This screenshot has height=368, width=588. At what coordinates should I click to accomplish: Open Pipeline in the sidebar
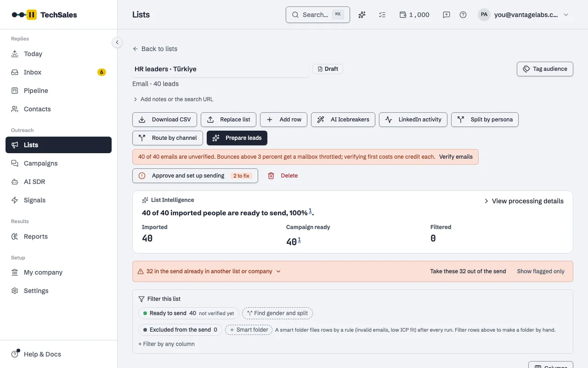click(x=58, y=91)
